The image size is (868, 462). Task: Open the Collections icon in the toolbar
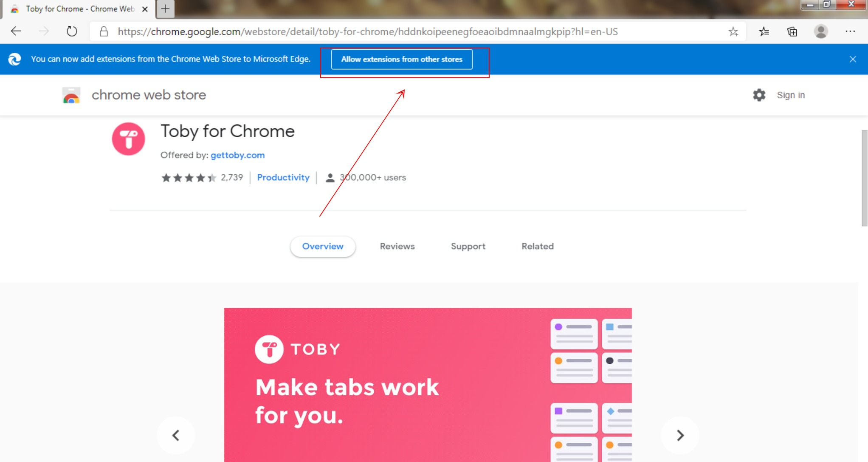tap(792, 31)
